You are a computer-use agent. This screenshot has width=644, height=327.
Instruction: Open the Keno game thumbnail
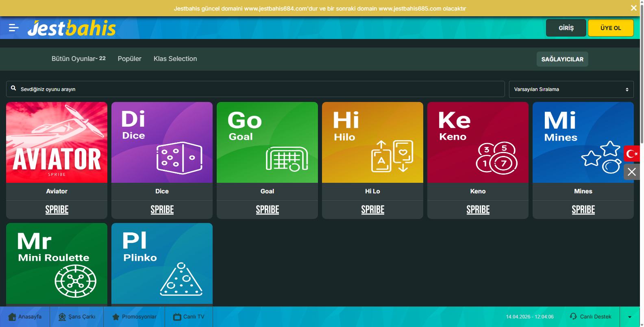[x=478, y=142]
